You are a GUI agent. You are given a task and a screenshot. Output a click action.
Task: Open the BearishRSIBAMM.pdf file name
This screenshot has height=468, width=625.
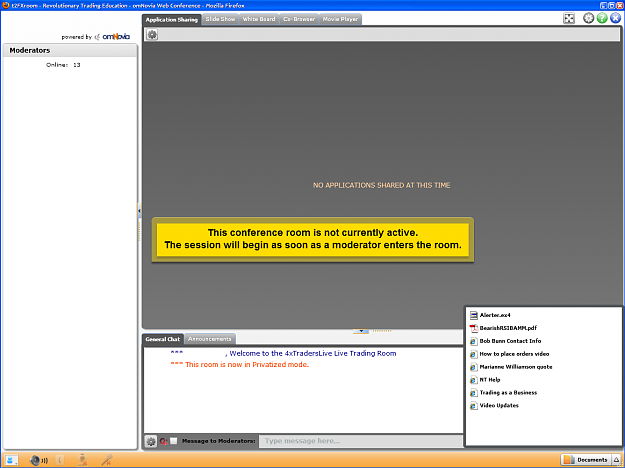[508, 328]
